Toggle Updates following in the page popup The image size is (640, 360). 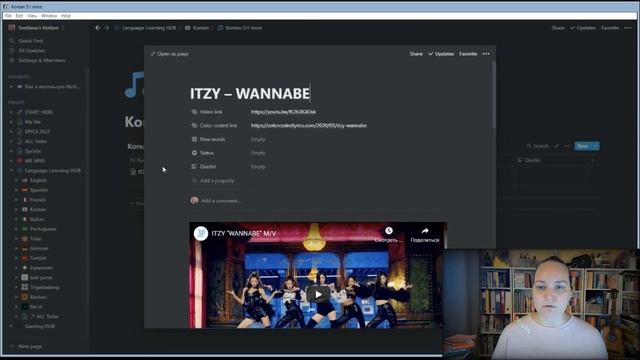coord(441,54)
